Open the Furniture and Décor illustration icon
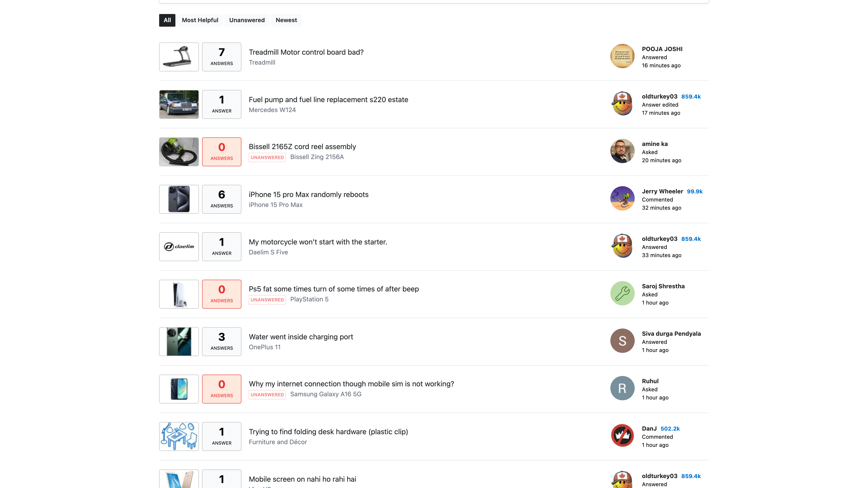Image resolution: width=868 pixels, height=488 pixels. (x=179, y=437)
